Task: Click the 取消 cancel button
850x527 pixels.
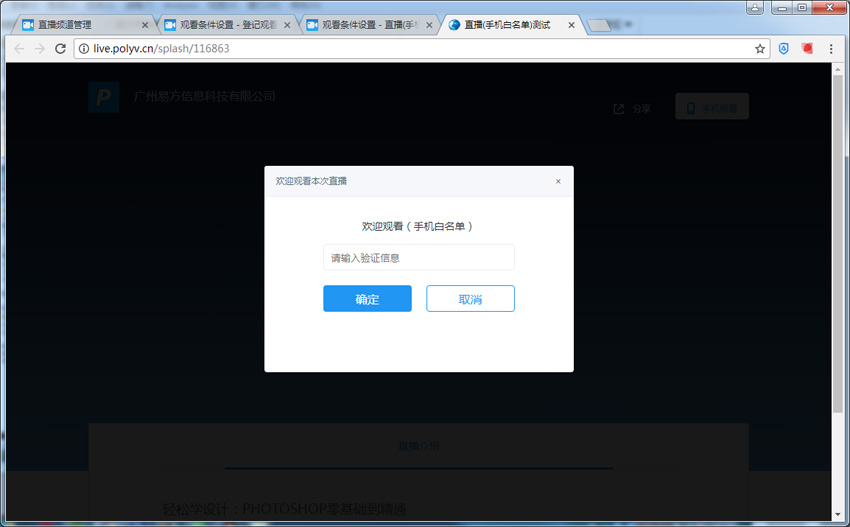Action: (x=470, y=299)
